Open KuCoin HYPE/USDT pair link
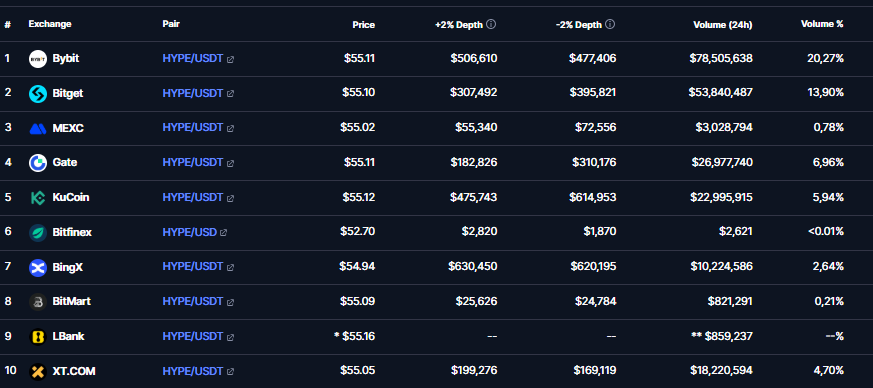The width and height of the screenshot is (873, 388). [x=193, y=197]
